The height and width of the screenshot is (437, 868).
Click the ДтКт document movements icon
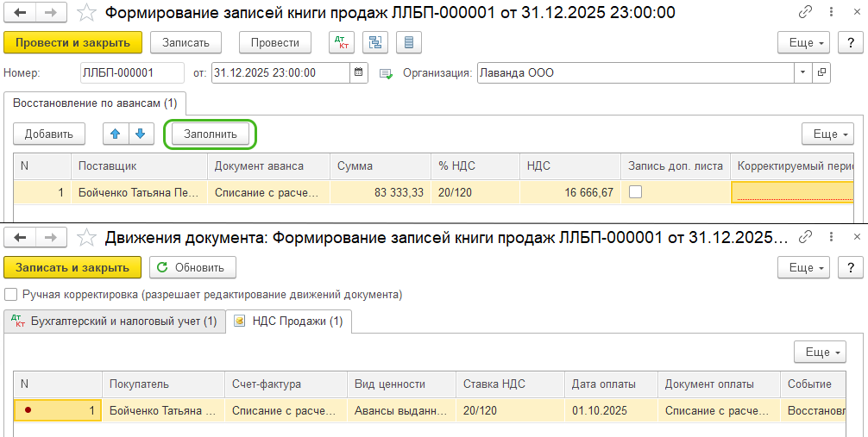point(341,42)
